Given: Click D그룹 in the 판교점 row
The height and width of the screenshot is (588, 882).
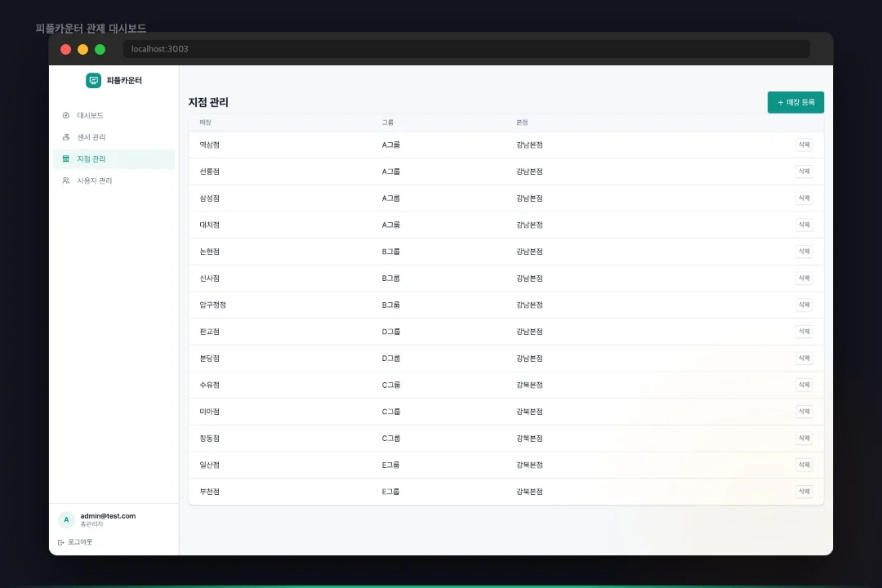Looking at the screenshot, I should pos(391,332).
